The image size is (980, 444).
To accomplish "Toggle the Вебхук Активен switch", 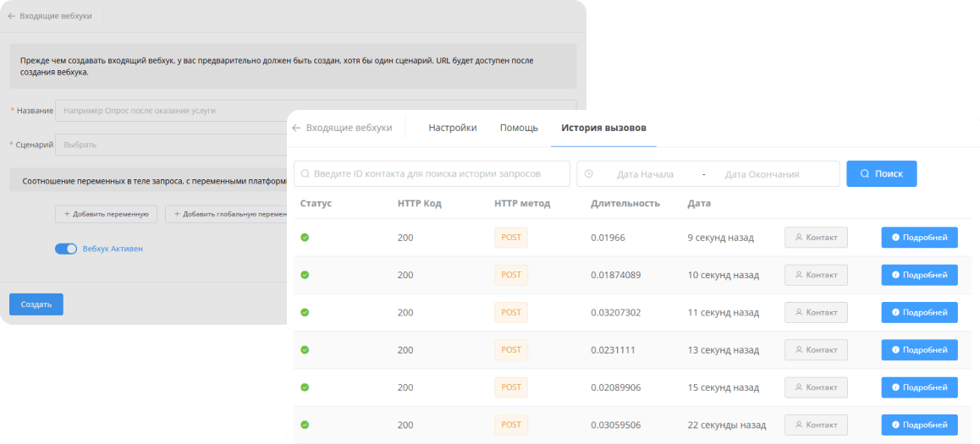I will point(65,249).
